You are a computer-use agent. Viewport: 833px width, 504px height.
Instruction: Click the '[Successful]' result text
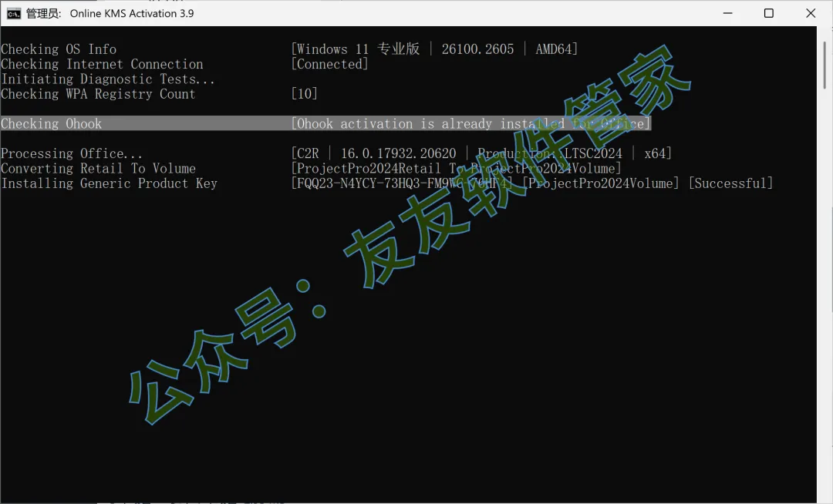pos(731,183)
